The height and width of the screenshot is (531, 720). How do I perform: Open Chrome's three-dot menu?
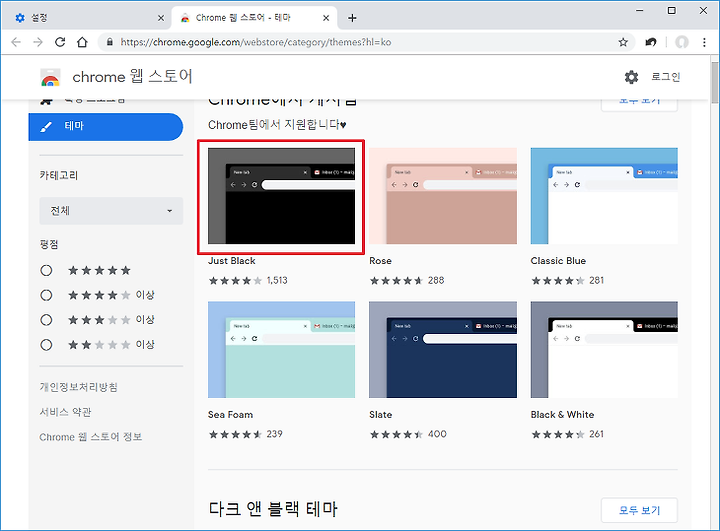(704, 42)
